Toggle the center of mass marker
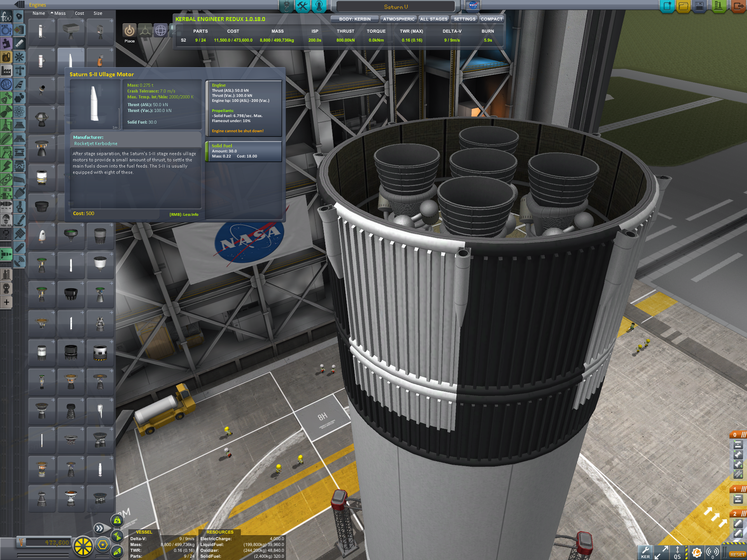Viewport: 747px width, 560px height. 117,520
